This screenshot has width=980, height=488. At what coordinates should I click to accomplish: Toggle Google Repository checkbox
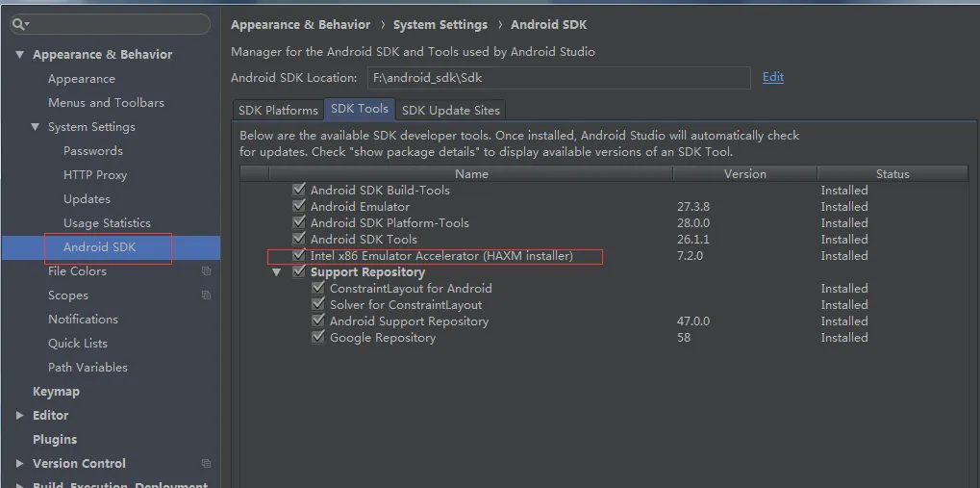click(318, 337)
